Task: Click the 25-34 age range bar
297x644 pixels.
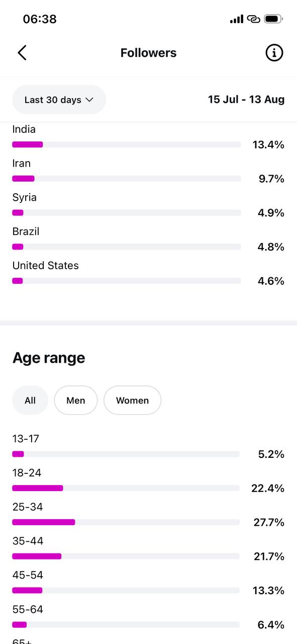Action: [126, 522]
